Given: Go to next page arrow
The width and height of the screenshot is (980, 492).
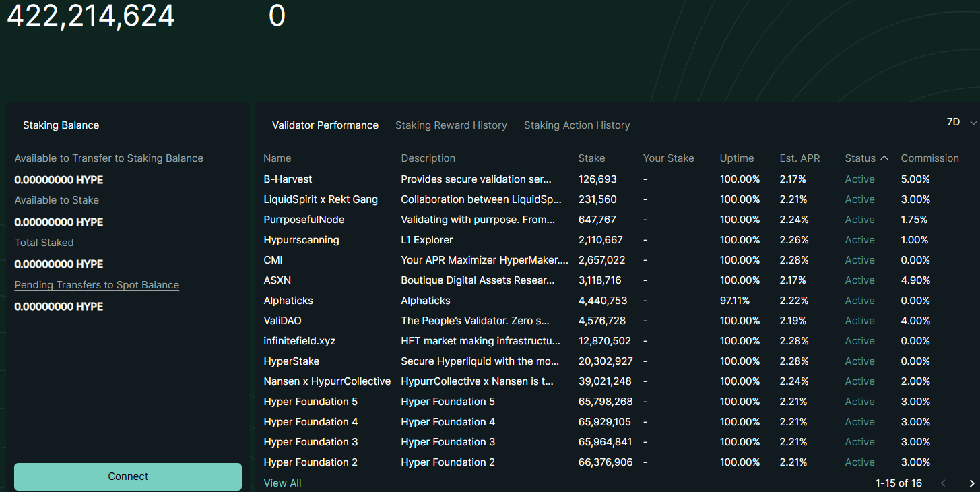Looking at the screenshot, I should (971, 483).
